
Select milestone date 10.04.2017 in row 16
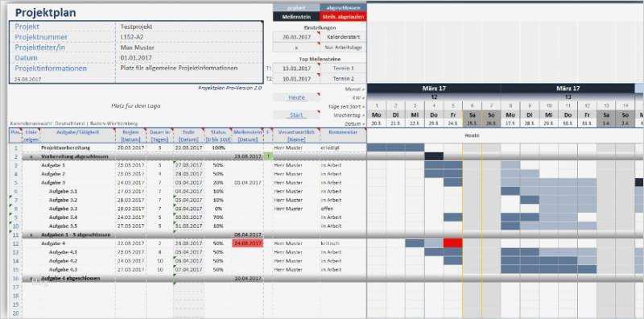click(x=248, y=278)
